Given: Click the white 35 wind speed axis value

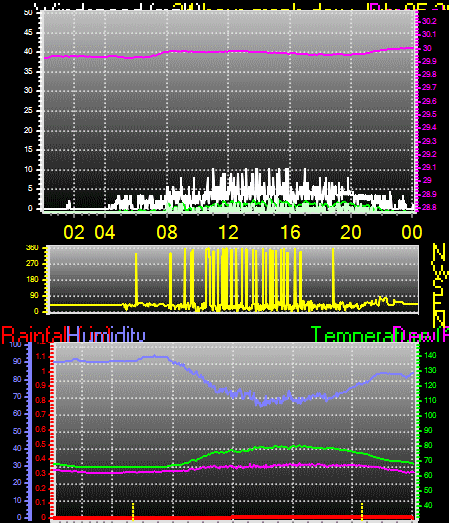Looking at the screenshot, I should point(28,71).
